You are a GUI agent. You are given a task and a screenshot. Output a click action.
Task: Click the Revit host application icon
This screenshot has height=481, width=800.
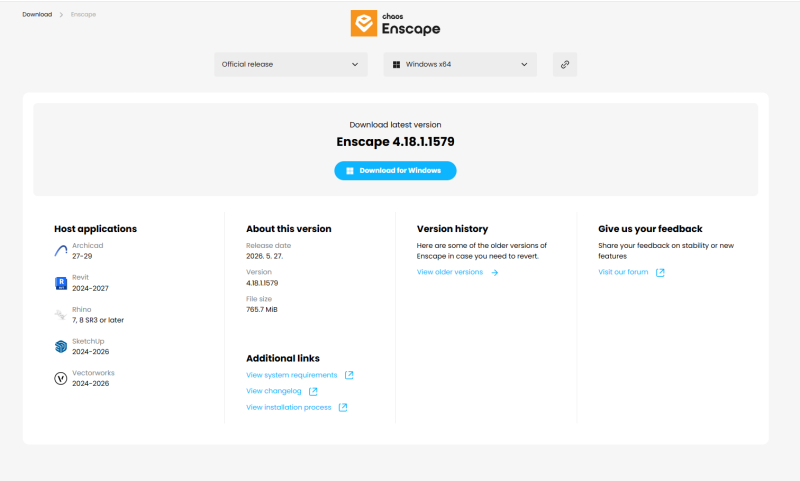point(61,283)
